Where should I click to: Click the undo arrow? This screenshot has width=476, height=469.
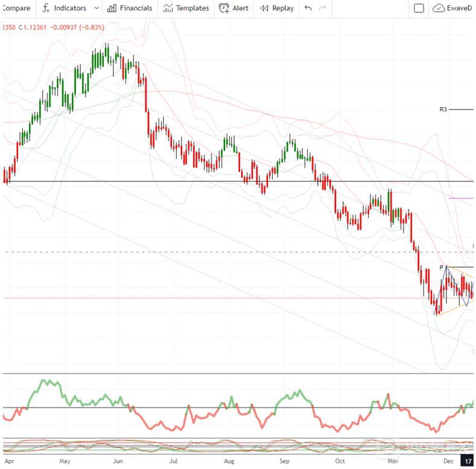coord(308,8)
